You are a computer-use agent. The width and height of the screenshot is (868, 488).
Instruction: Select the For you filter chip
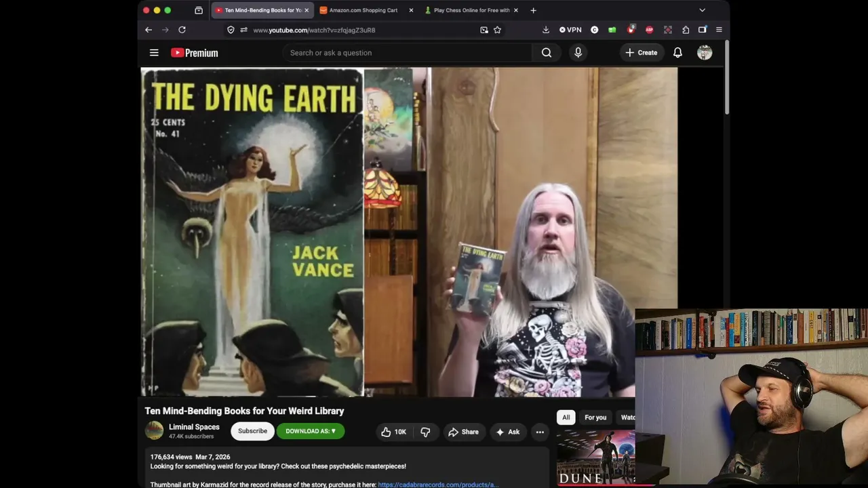(x=595, y=418)
